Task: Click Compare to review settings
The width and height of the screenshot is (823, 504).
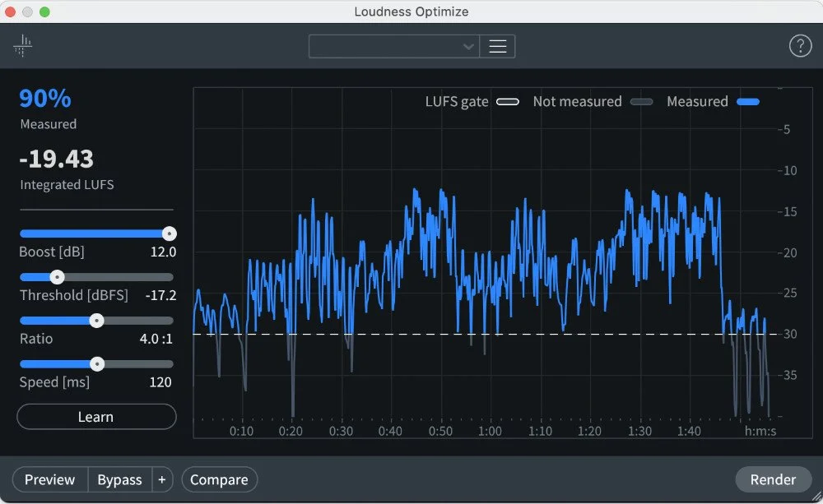Action: tap(219, 479)
